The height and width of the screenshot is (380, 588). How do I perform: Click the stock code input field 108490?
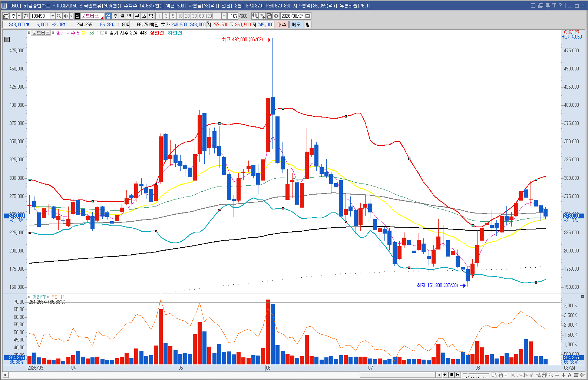tap(40, 16)
